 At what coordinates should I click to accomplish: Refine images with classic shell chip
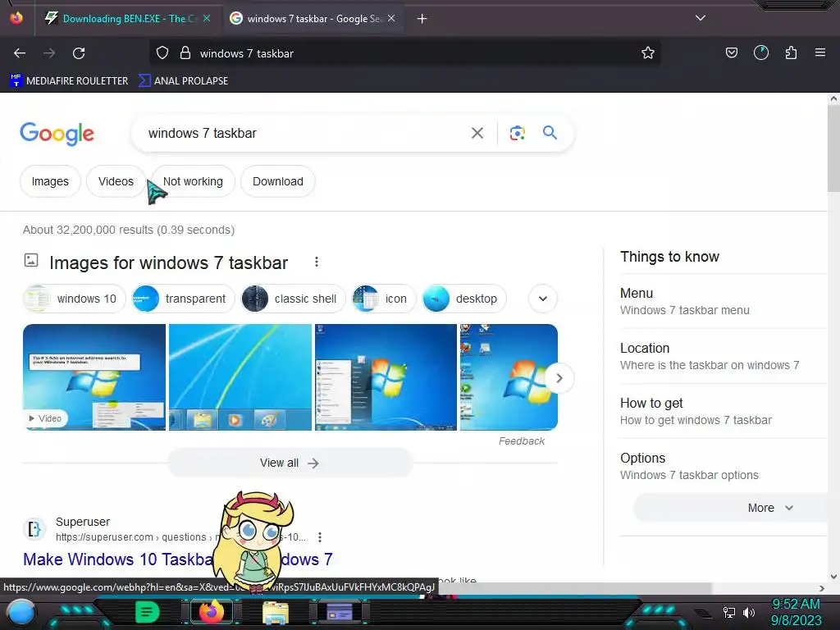point(293,299)
